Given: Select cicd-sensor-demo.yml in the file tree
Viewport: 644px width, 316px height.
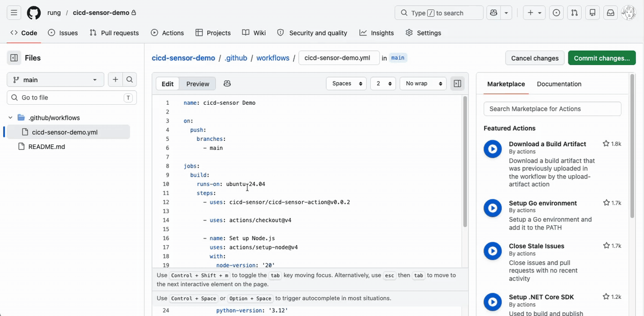Looking at the screenshot, I should click(68, 132).
